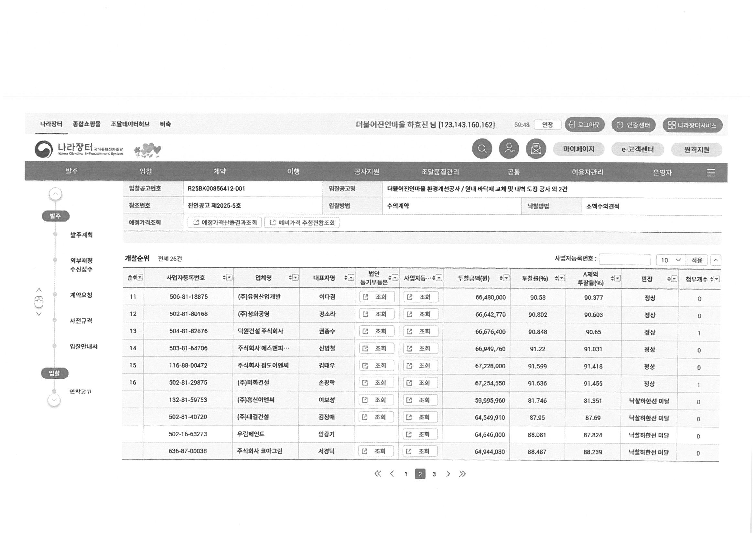Image resolution: width=756 pixels, height=535 pixels.
Task: Open 법인등기부등본 조회 for 덕원건설 주식회사
Action: tap(377, 331)
